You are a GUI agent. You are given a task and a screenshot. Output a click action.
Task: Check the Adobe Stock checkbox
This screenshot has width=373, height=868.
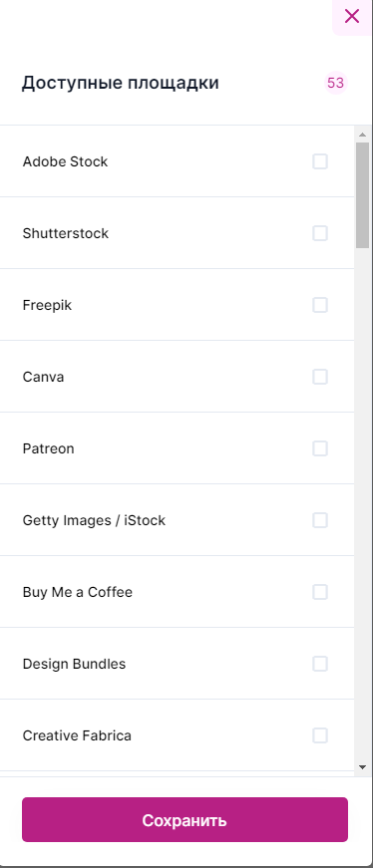(x=320, y=161)
